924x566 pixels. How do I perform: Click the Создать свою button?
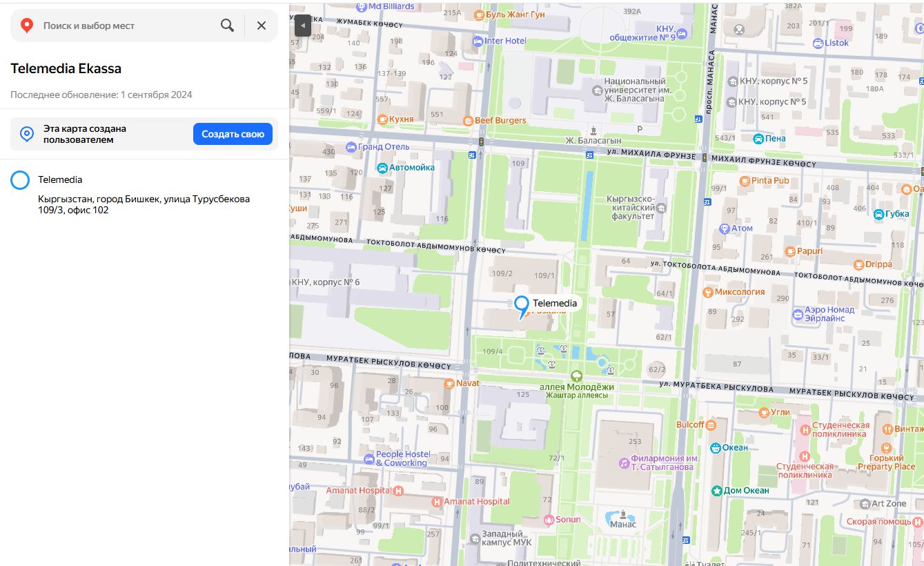pyautogui.click(x=233, y=134)
